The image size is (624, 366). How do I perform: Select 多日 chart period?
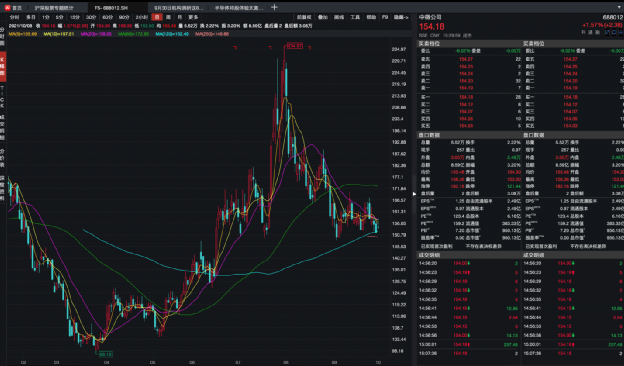point(31,17)
